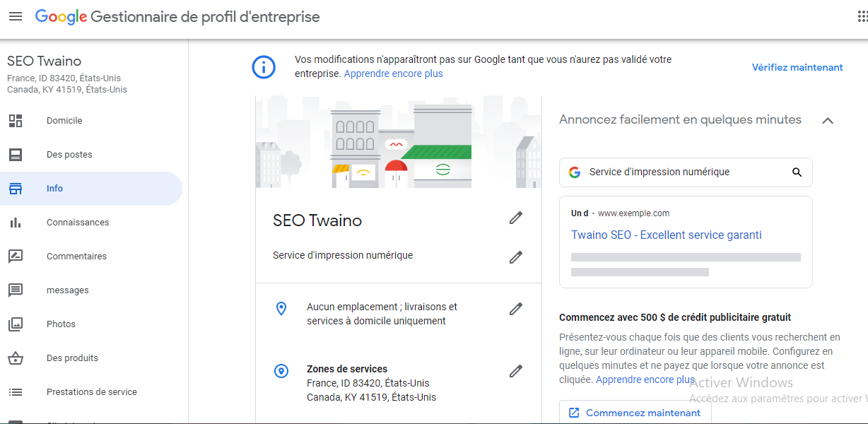
Task: Click the Zones de services label
Action: coord(347,369)
